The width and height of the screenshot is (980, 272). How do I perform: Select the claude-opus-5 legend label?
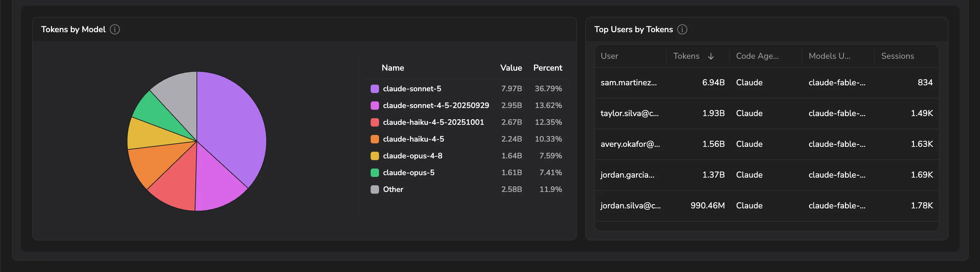(409, 173)
